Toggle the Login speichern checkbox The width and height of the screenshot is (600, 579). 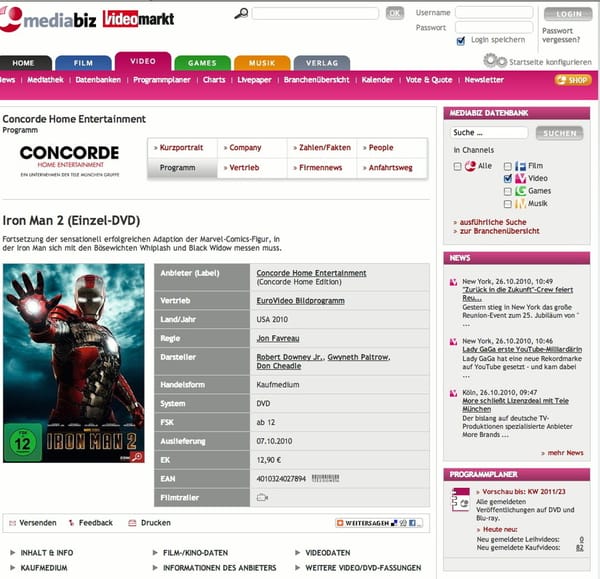461,41
